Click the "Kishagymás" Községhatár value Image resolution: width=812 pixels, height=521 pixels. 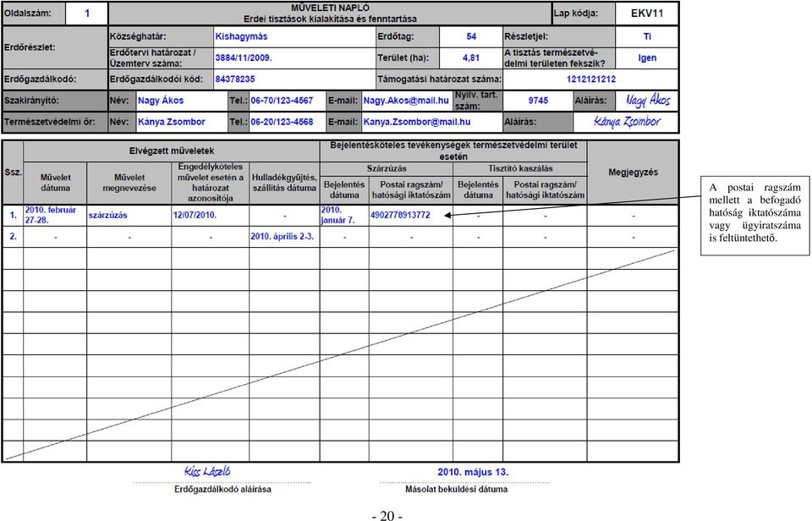(x=241, y=36)
